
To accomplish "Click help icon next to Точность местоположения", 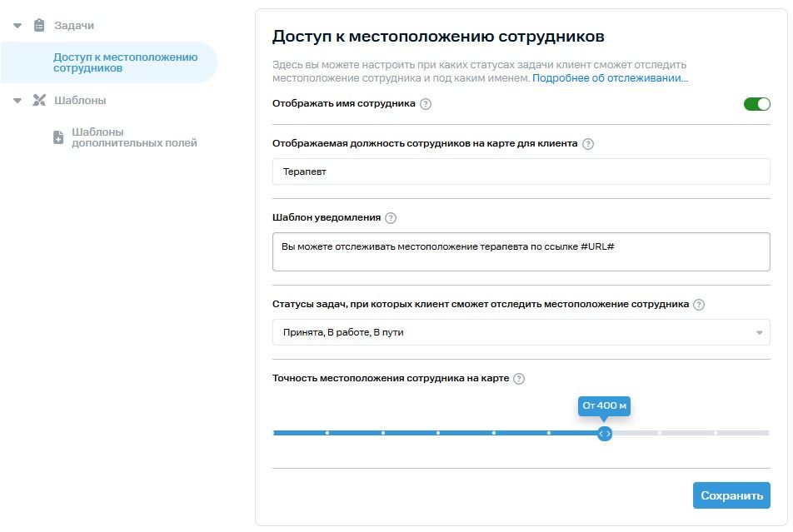I will [x=519, y=379].
